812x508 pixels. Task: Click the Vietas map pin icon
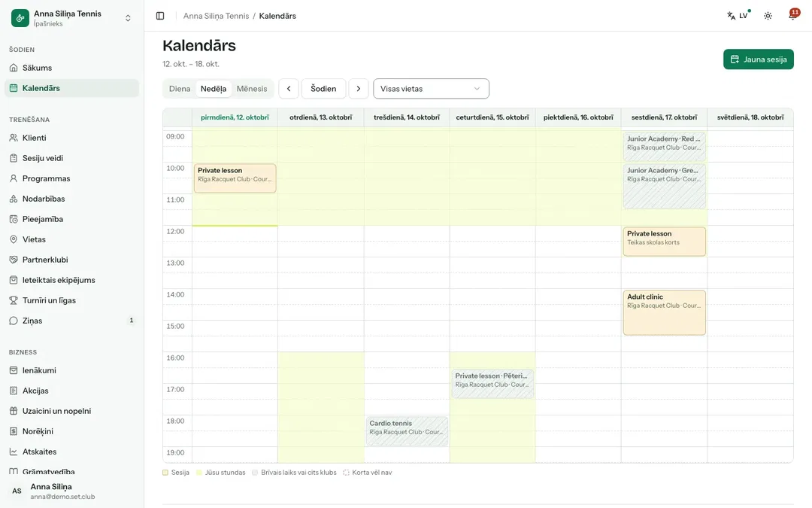tap(14, 239)
